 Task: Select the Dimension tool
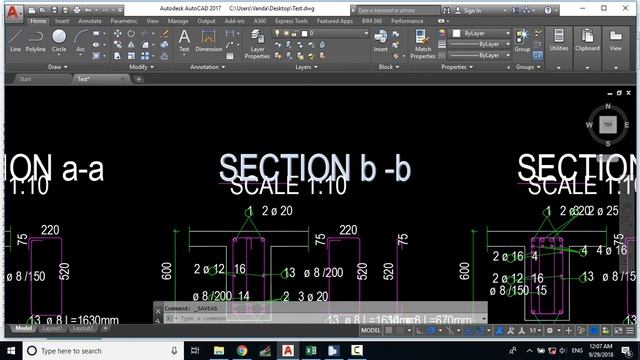(x=209, y=40)
